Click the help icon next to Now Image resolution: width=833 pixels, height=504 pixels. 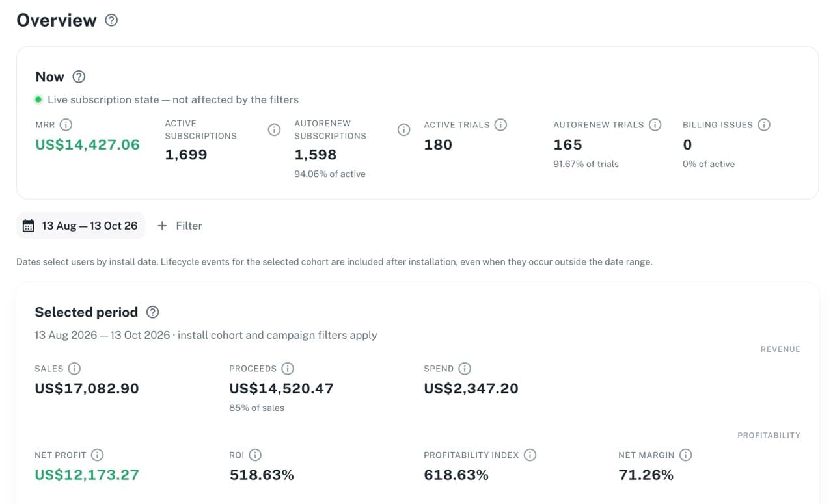[79, 77]
